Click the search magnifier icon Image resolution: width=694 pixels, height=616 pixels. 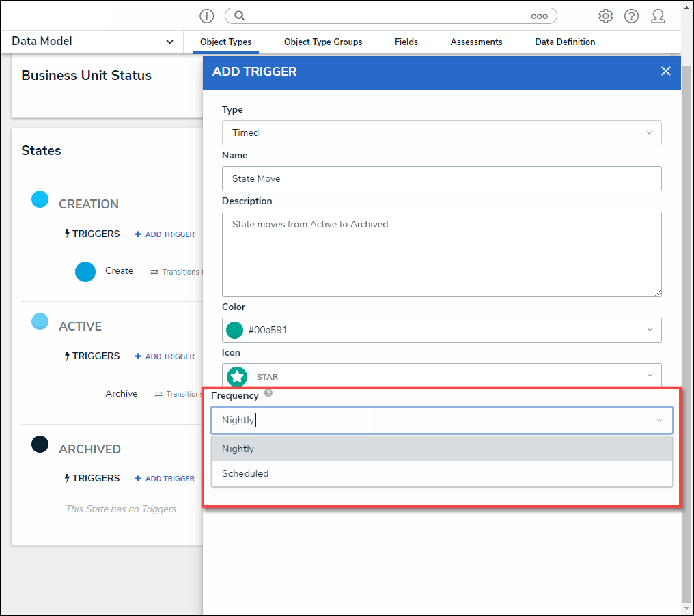240,16
